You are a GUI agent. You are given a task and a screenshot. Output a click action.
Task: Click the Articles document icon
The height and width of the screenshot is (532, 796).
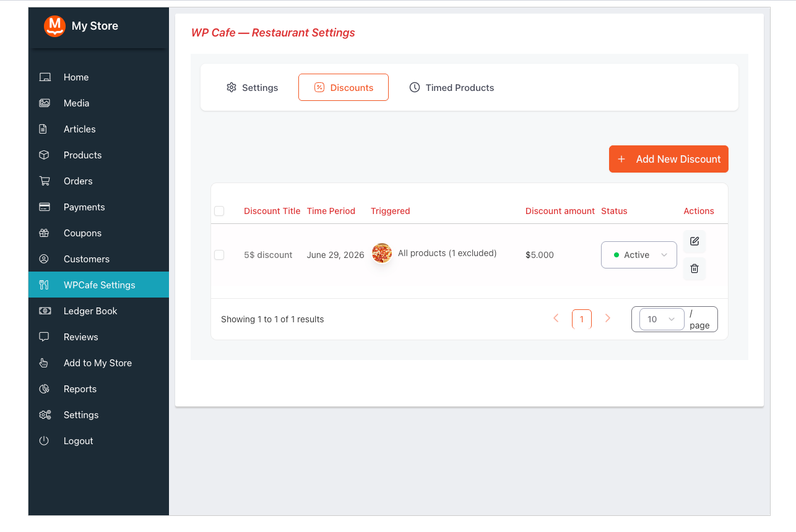(43, 129)
